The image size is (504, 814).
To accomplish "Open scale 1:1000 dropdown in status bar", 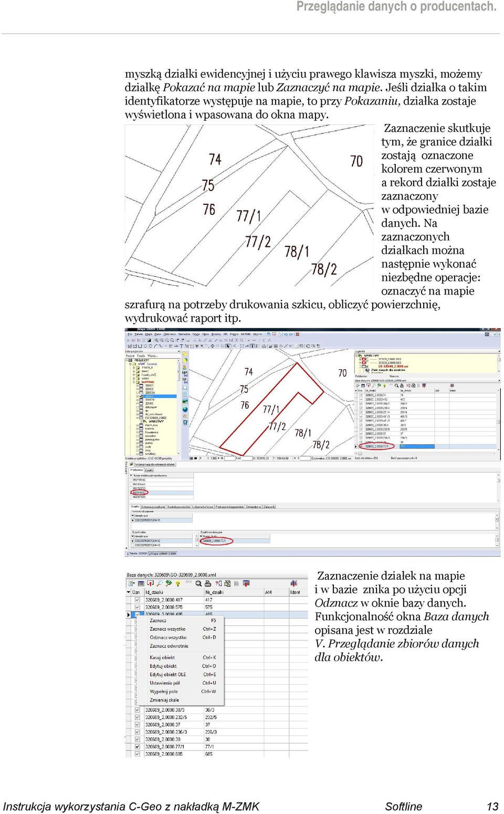I will click(217, 458).
